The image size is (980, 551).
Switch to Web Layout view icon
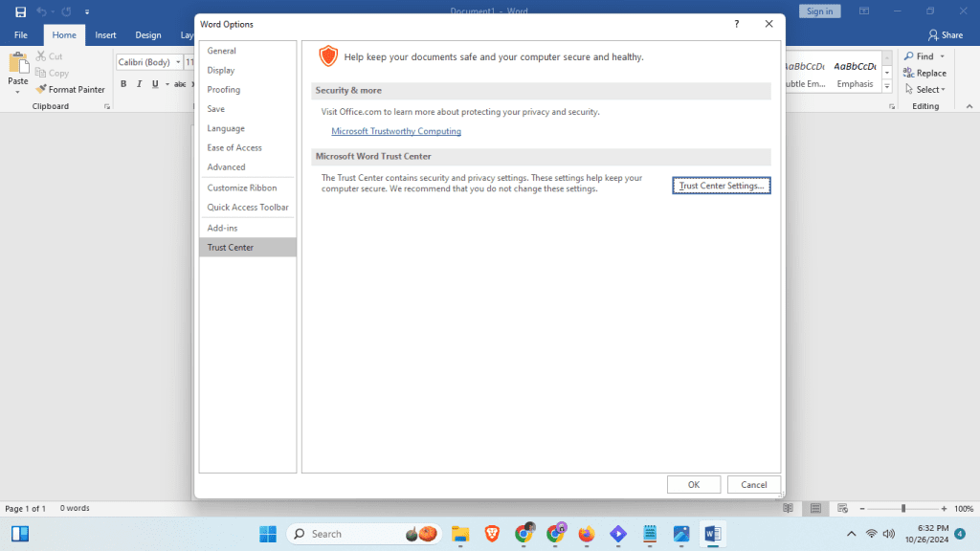pos(842,509)
